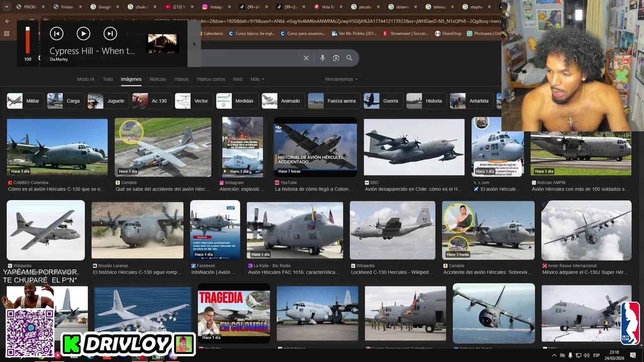Image resolution: width=644 pixels, height=362 pixels.
Task: Switch to the Todo results tab
Action: pyautogui.click(x=108, y=79)
